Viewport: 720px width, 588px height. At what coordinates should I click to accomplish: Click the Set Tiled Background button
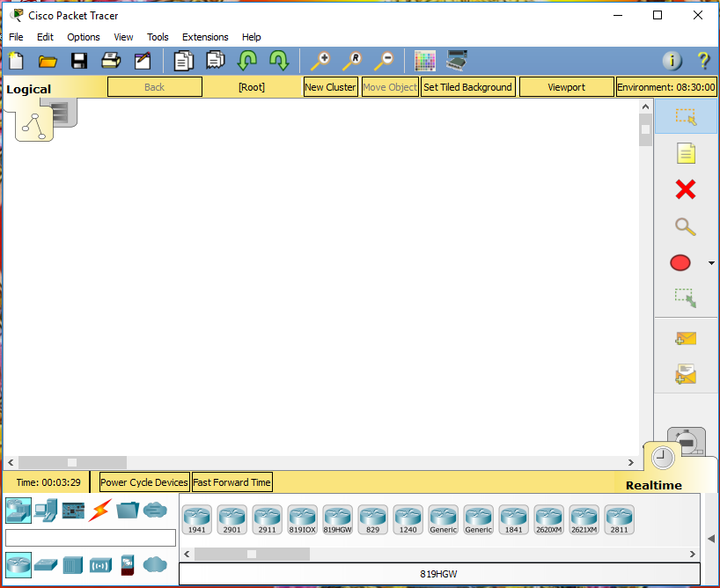[467, 86]
